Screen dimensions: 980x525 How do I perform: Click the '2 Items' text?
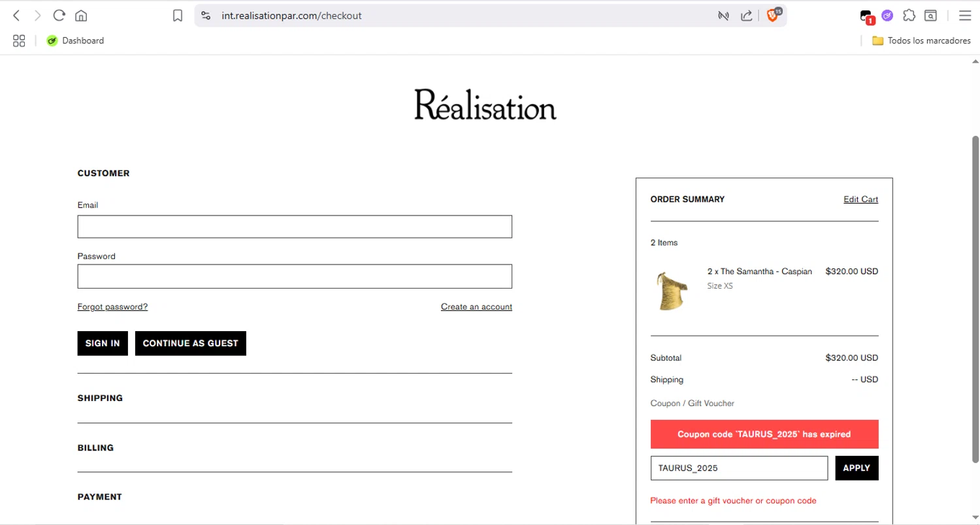tap(664, 243)
